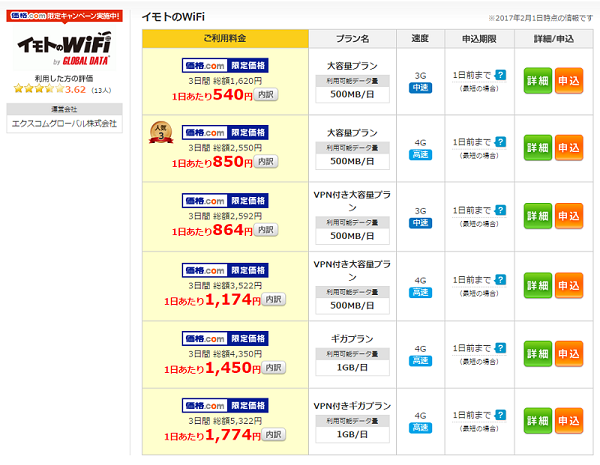Click the イモトのWiFi heading text
Image resolution: width=600 pixels, height=465 pixels.
coord(173,17)
